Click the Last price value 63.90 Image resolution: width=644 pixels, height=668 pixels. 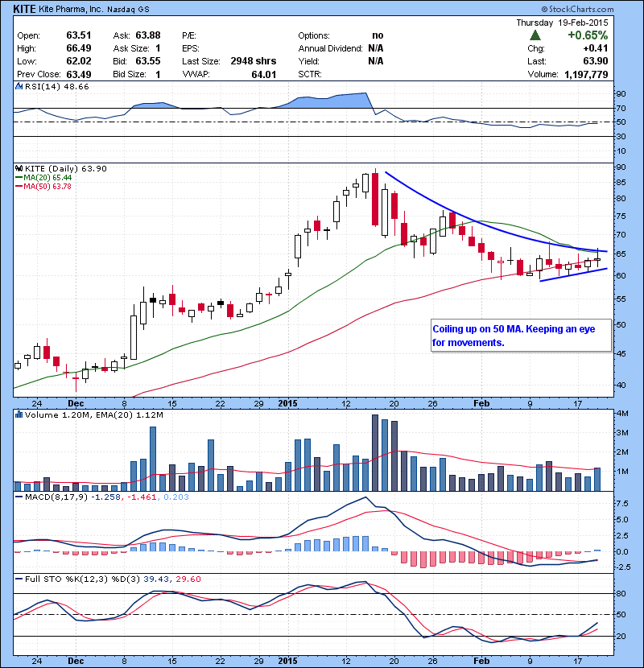click(x=594, y=61)
